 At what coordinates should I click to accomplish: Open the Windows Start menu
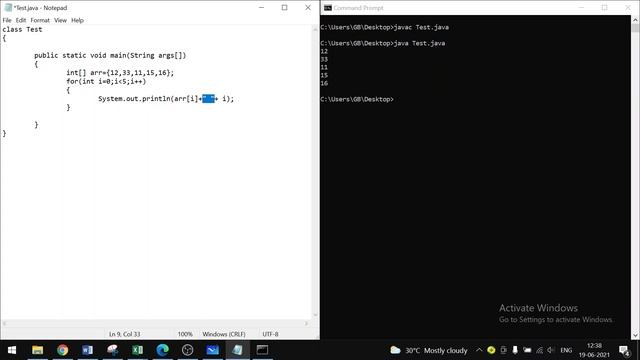tap(12, 350)
